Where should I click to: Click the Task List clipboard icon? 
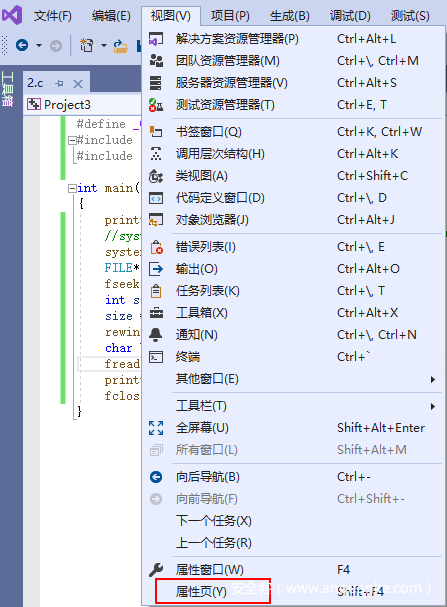tap(156, 291)
